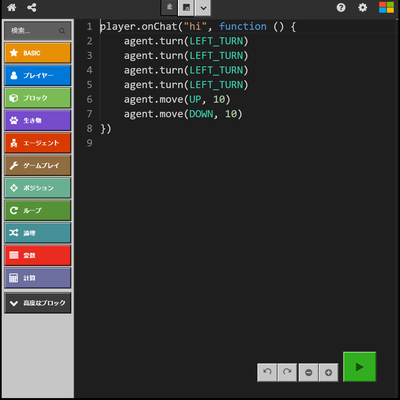Open the ゲームプレイ (Gameplay) category
Screen dimensions: 400x400
coord(38,165)
